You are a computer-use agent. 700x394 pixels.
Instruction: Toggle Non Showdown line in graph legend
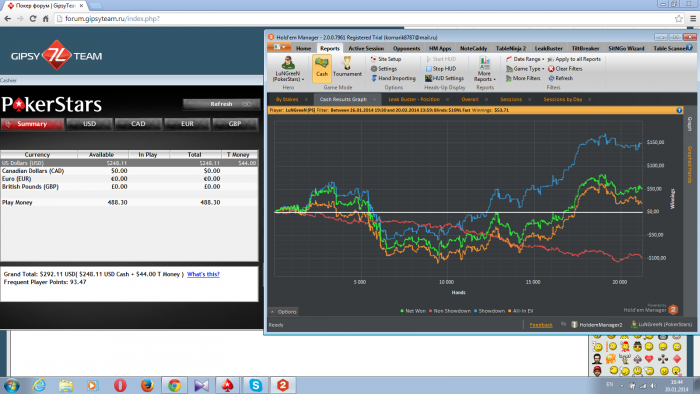pyautogui.click(x=450, y=311)
